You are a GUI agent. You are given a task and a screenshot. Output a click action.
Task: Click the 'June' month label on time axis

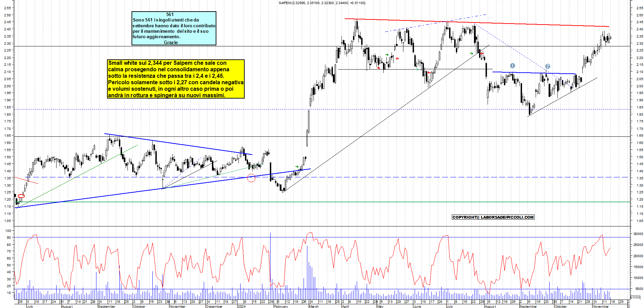[x=417, y=306]
